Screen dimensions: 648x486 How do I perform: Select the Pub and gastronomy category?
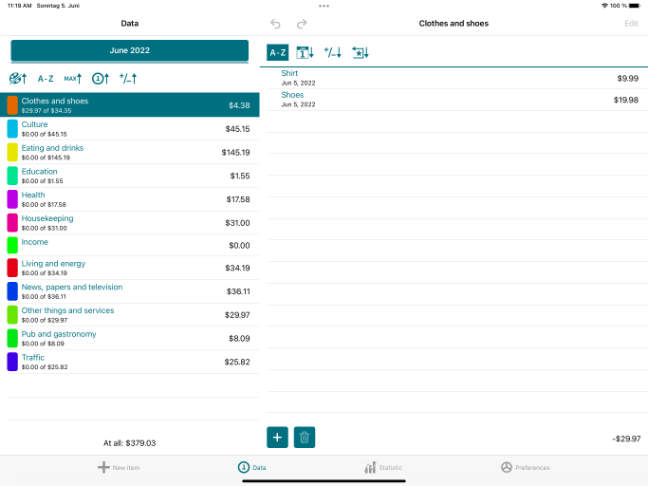(130, 338)
